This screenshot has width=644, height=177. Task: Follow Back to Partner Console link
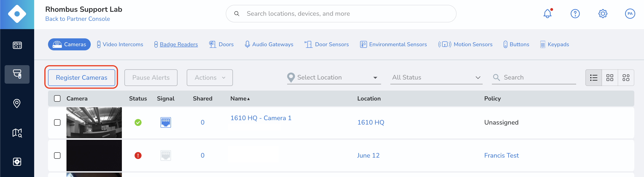click(78, 19)
